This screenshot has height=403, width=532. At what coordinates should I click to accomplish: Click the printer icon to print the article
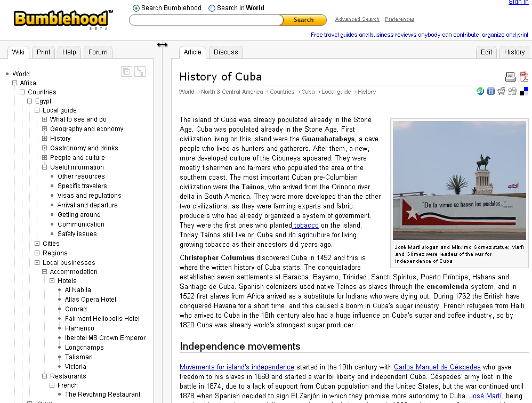point(510,77)
